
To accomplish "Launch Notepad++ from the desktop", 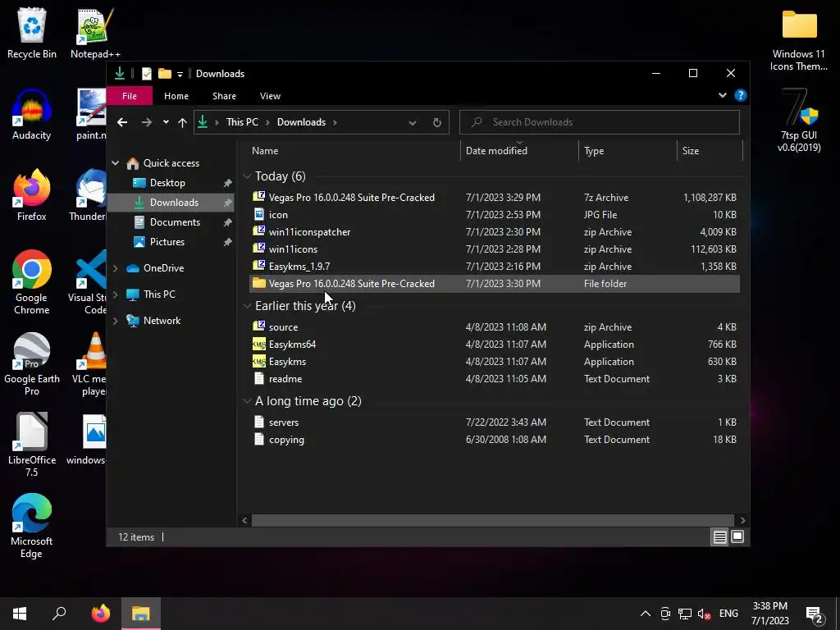I will click(x=95, y=33).
